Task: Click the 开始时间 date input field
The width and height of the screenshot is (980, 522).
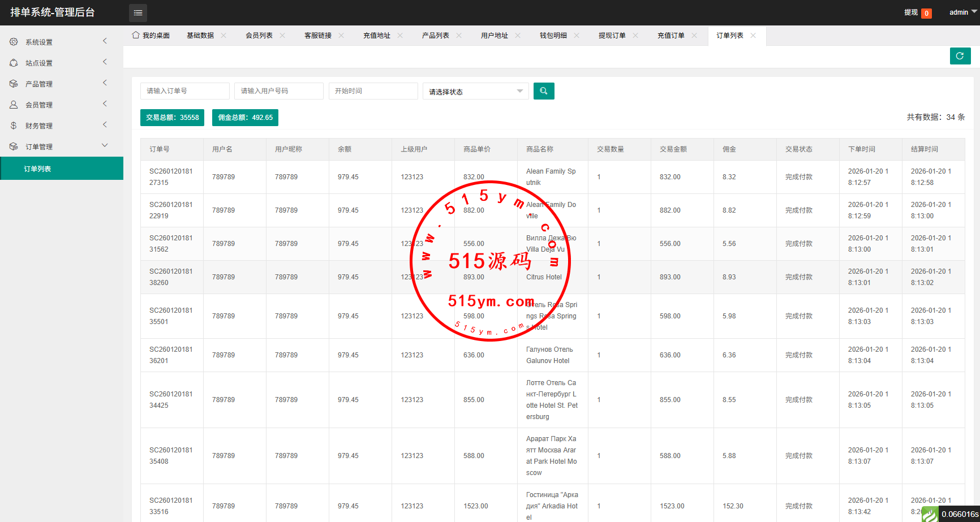Action: coord(373,91)
